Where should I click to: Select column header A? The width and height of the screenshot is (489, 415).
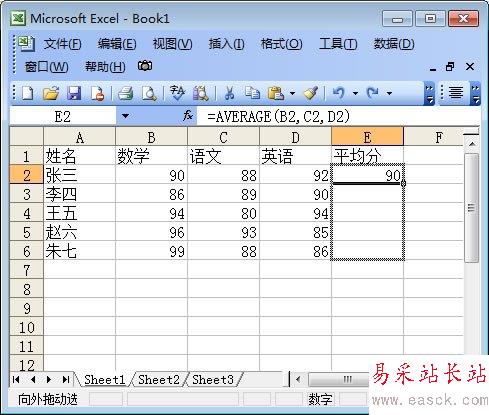click(x=79, y=137)
